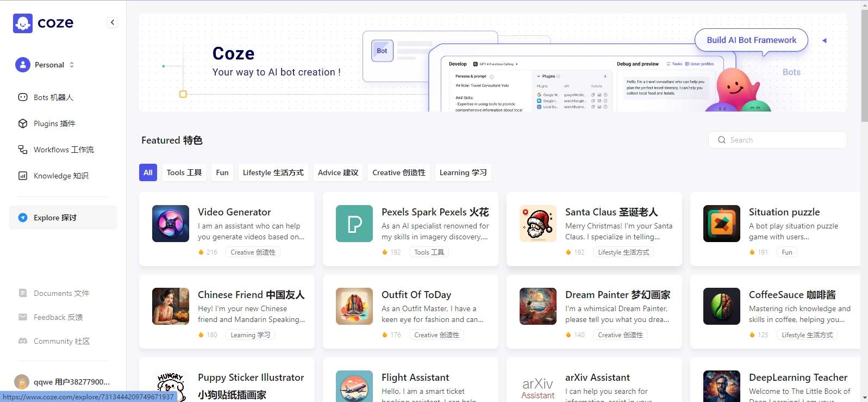
Task: Click the Creative tag on Video Generator
Action: click(253, 252)
